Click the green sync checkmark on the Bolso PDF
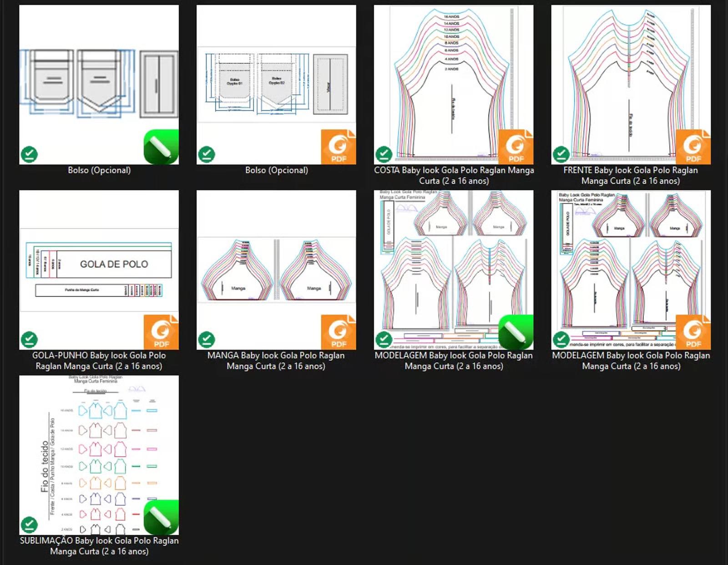728x565 pixels. (x=207, y=154)
